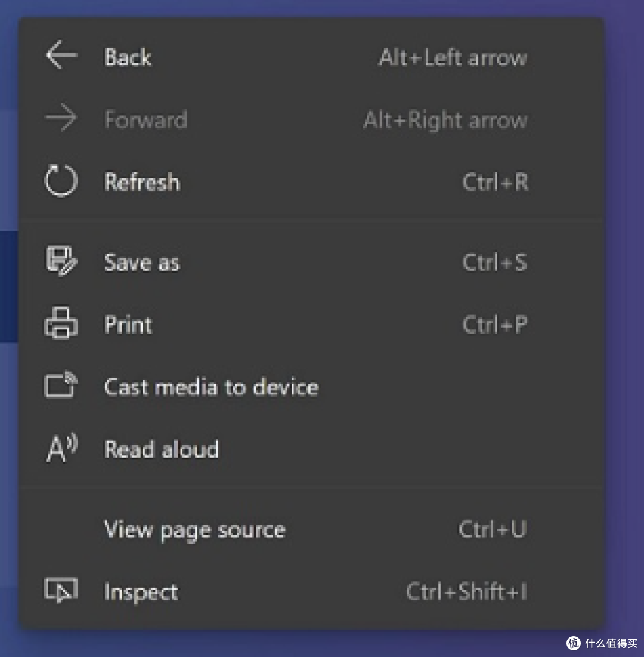Click the greyed-out Forward arrow icon
The height and width of the screenshot is (657, 644).
coord(61,118)
